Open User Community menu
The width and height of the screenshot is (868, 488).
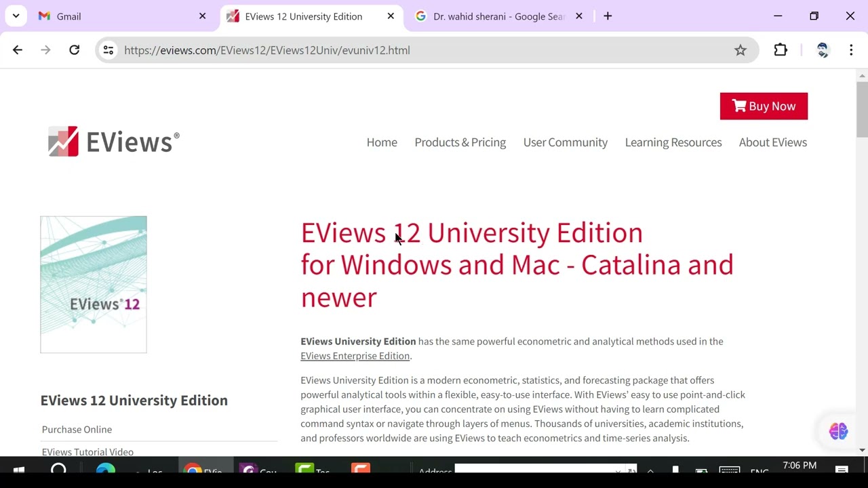pos(566,142)
